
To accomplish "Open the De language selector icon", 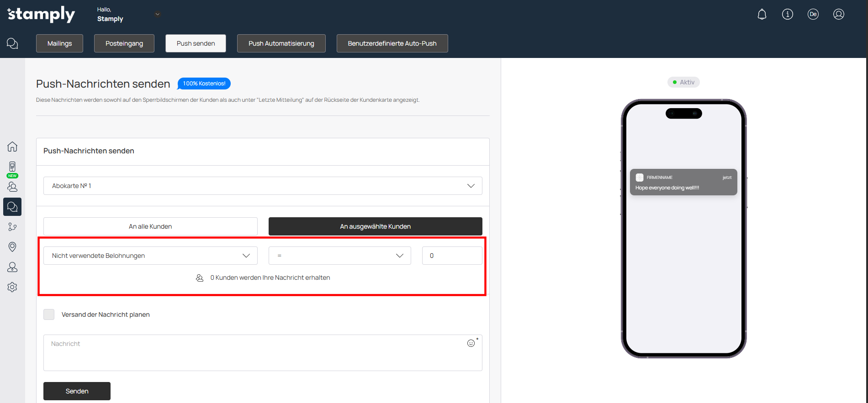I will tap(813, 15).
